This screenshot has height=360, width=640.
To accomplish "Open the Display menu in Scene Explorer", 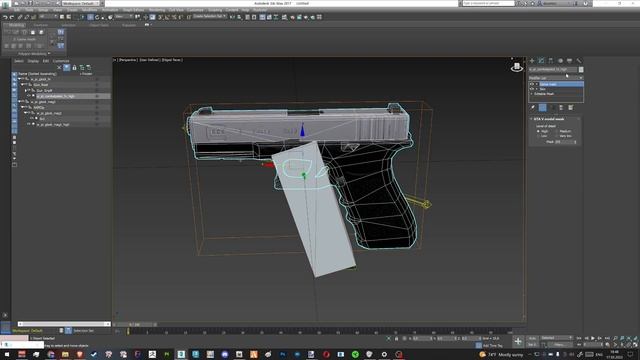I will 33,61.
